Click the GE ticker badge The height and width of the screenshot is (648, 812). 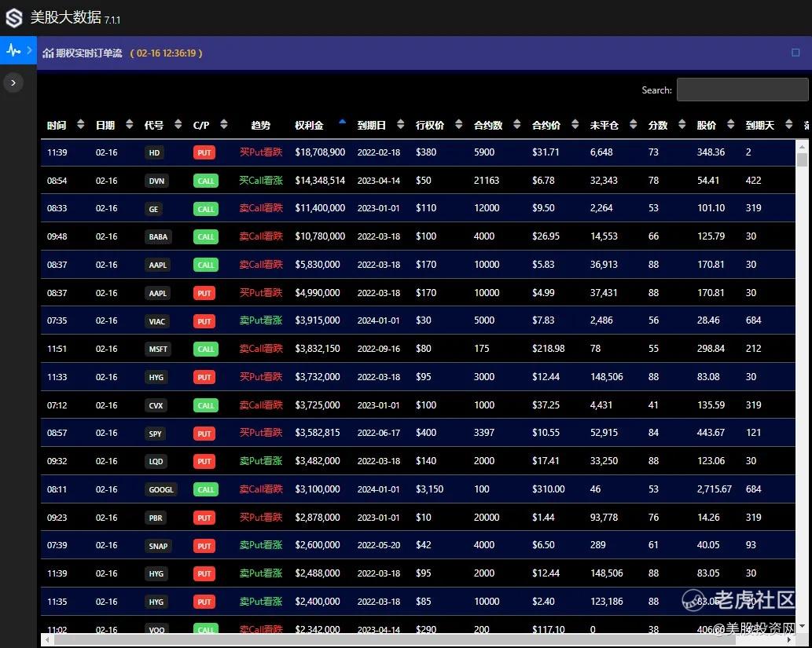[x=154, y=209]
